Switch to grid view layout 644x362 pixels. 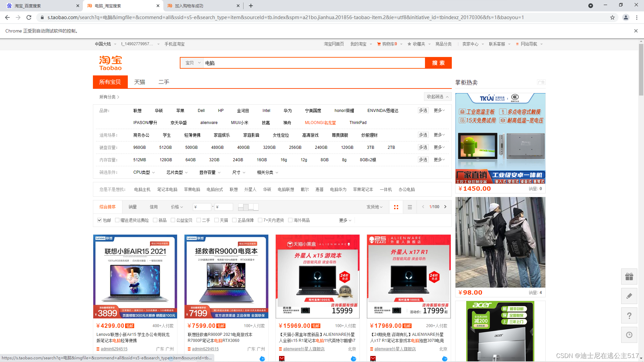point(396,207)
